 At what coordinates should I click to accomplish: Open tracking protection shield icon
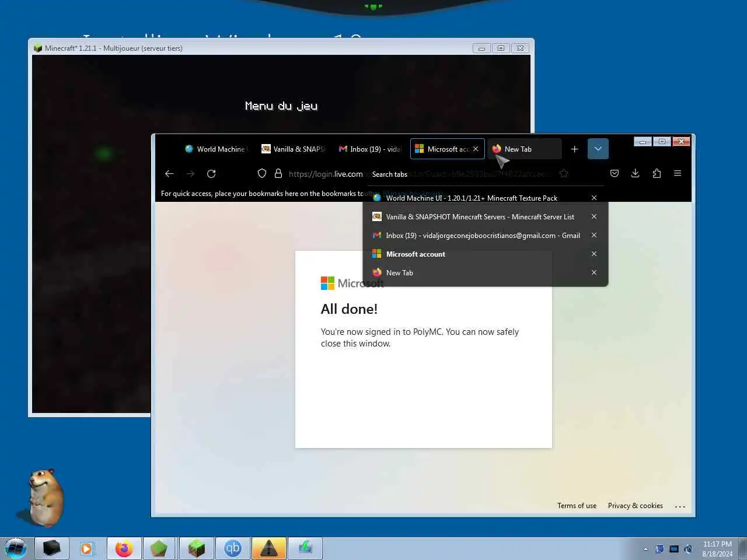point(262,173)
